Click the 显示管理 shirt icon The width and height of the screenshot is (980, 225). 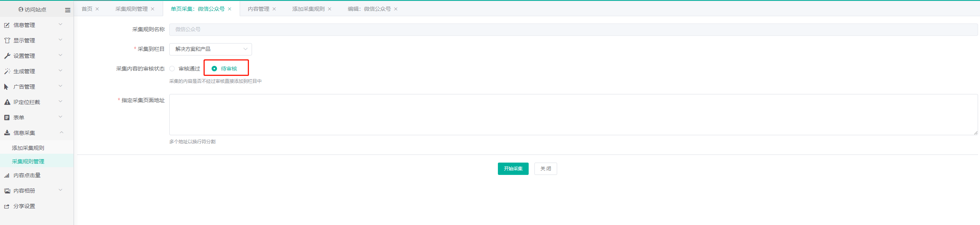[x=7, y=40]
